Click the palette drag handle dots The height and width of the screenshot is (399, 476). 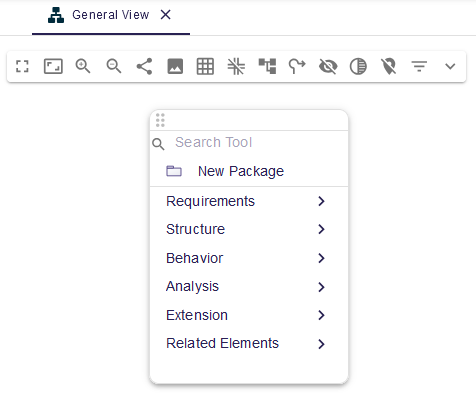pos(160,120)
